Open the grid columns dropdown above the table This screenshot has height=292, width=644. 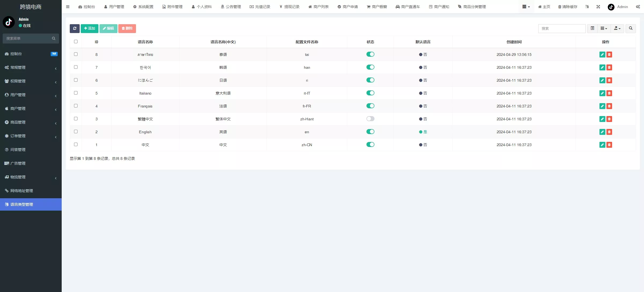pyautogui.click(x=604, y=28)
